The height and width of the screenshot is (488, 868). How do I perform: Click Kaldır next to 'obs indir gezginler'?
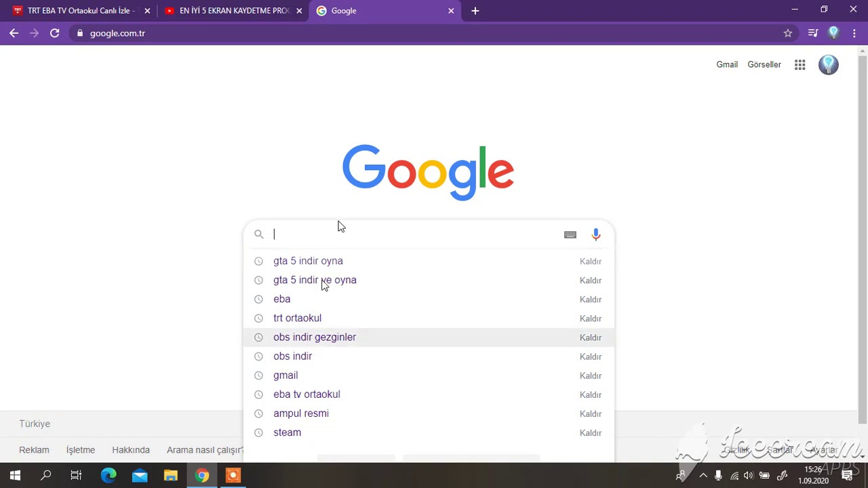(x=591, y=337)
